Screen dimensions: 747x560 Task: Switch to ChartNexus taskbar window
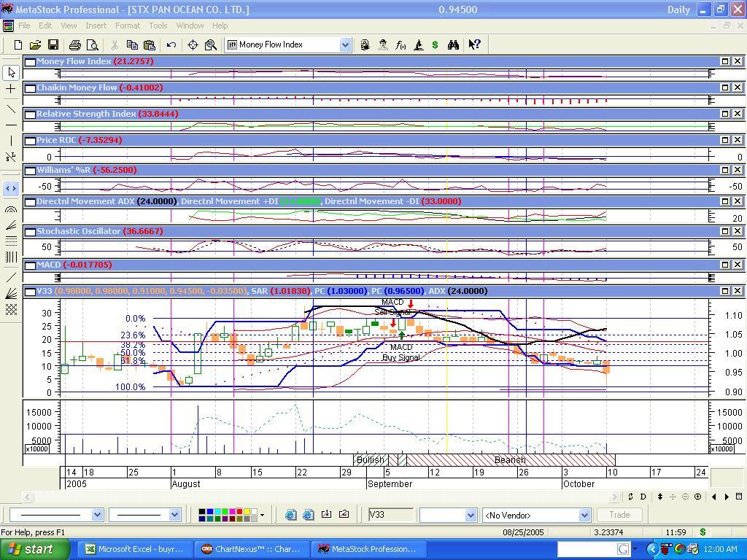click(251, 549)
